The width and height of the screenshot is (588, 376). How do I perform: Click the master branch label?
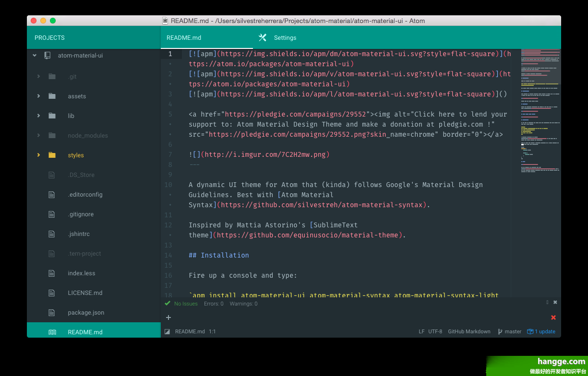click(x=513, y=331)
